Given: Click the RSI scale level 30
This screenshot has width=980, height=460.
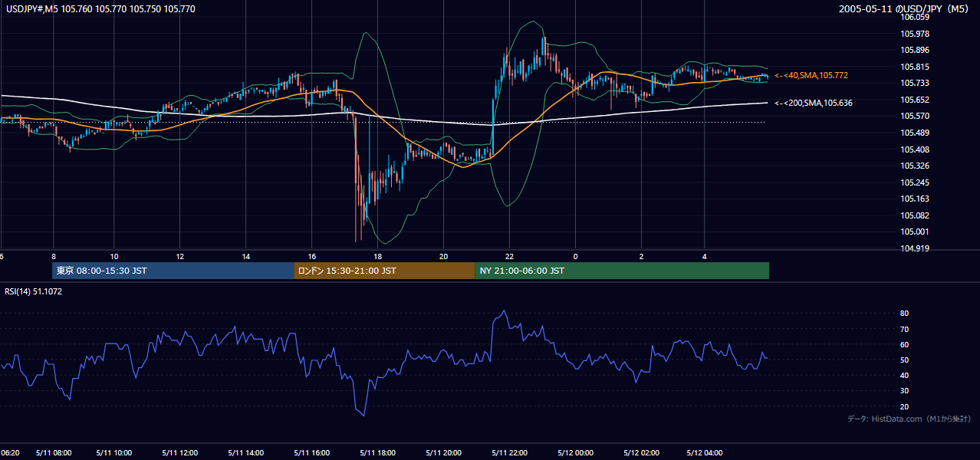Looking at the screenshot, I should click(905, 391).
